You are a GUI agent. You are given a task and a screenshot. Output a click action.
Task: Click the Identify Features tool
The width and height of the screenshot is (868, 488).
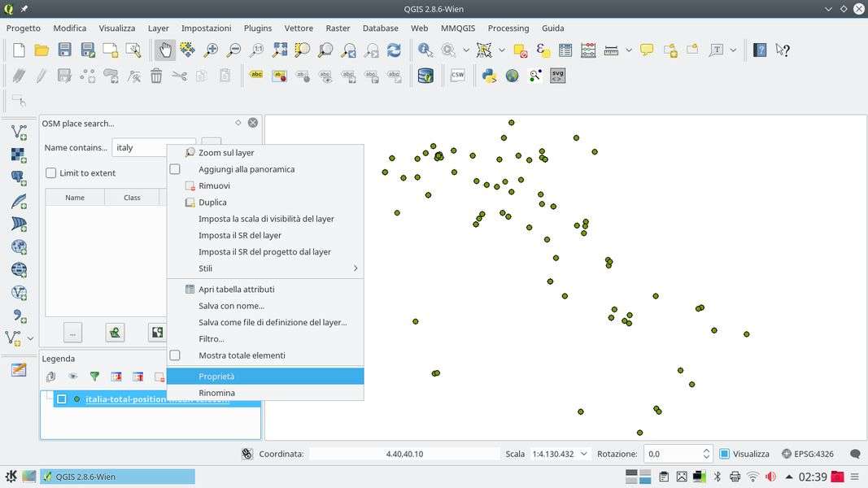[x=425, y=50]
